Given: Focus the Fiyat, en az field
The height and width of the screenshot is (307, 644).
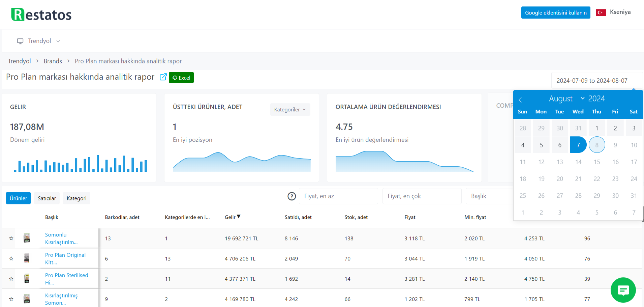Looking at the screenshot, I should click(338, 196).
